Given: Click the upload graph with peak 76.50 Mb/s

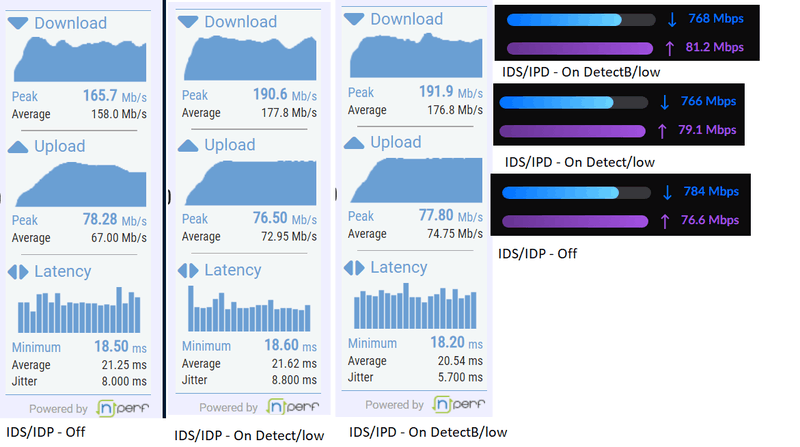Looking at the screenshot, I should (x=250, y=183).
